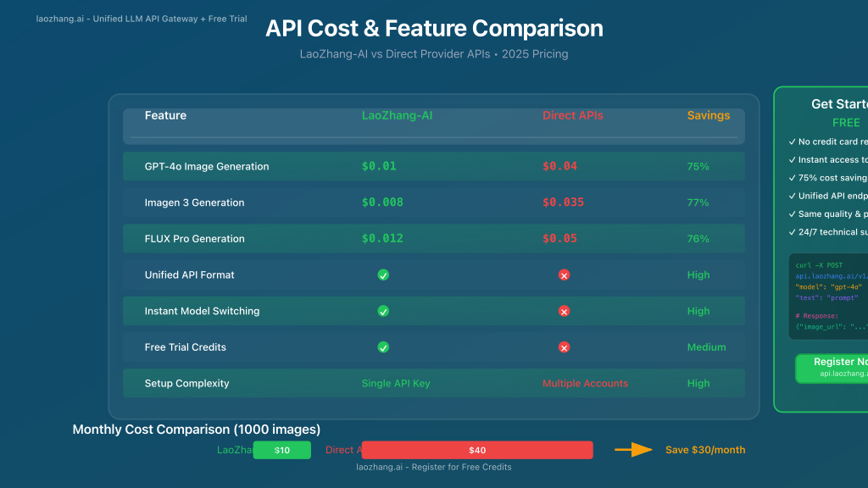Screen dimensions: 868x488
Task: Click the Save $30/month text
Action: [x=705, y=450]
